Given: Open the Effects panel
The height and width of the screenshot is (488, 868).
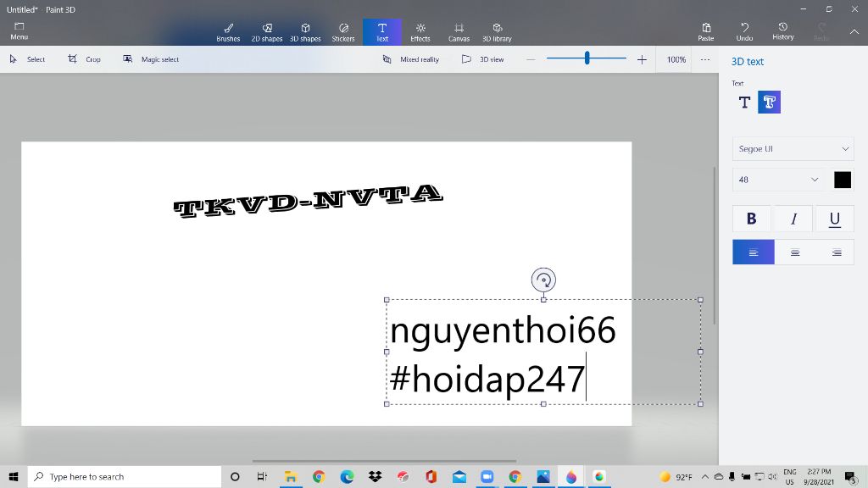Looking at the screenshot, I should point(420,32).
